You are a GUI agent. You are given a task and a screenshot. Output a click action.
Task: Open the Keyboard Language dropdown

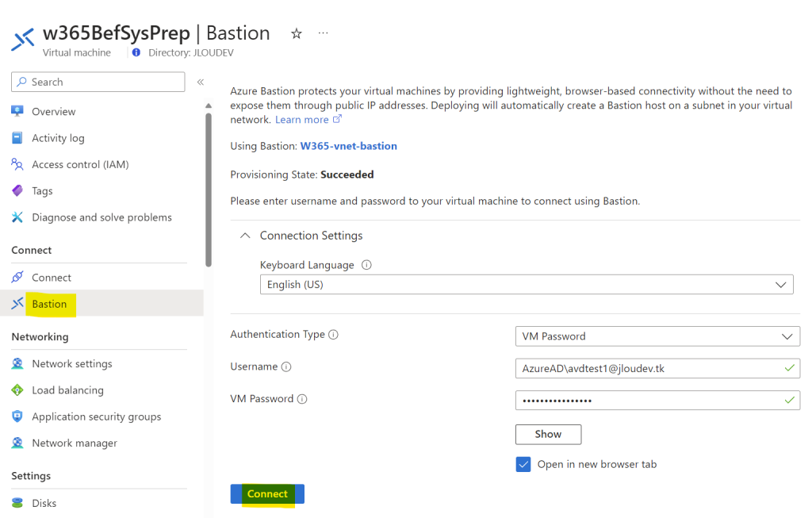(x=527, y=284)
